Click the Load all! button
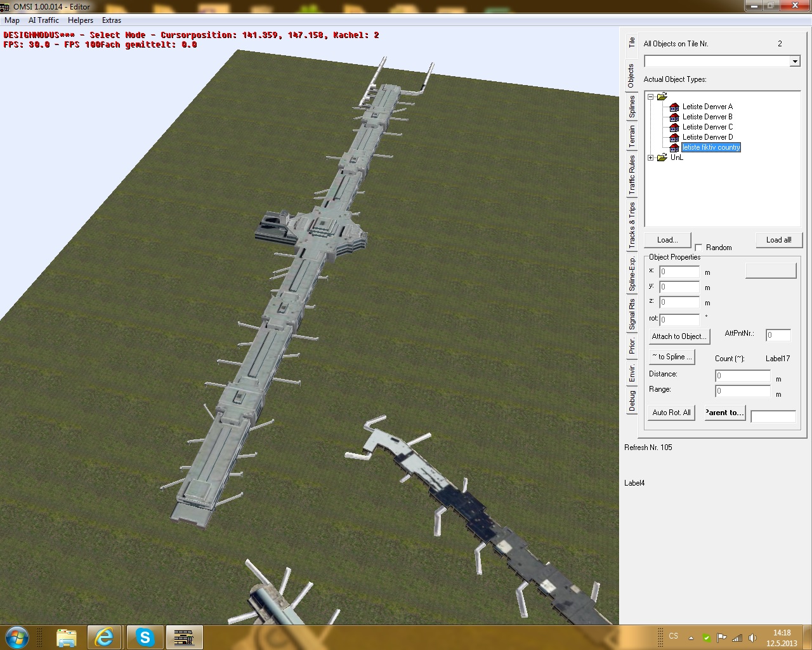 point(778,240)
